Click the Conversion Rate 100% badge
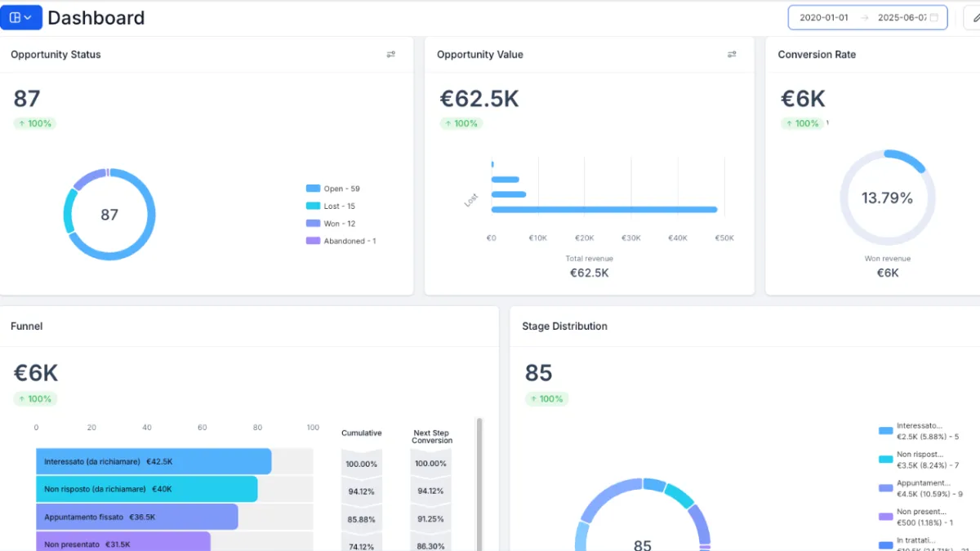The height and width of the screenshot is (551, 980). (x=802, y=123)
